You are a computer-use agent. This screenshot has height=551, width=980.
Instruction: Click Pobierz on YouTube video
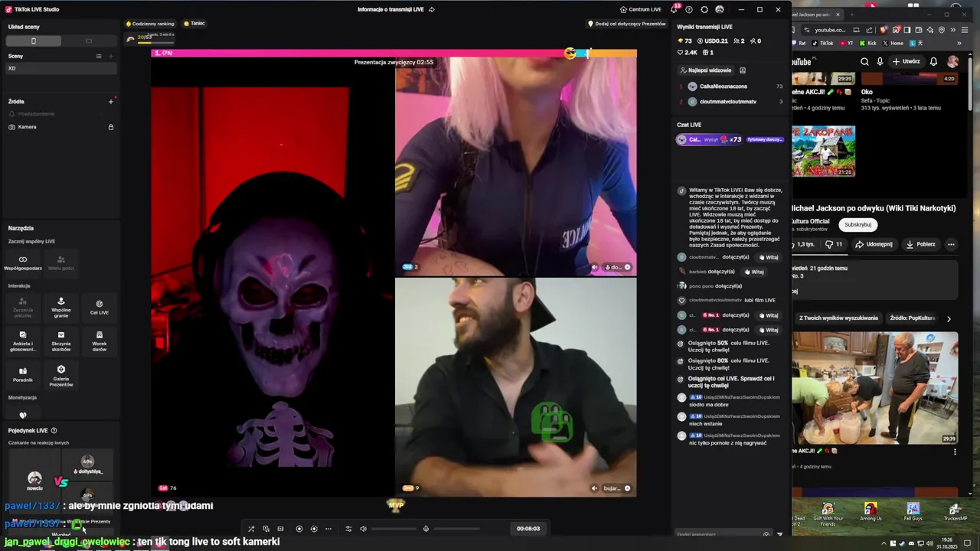coord(920,245)
